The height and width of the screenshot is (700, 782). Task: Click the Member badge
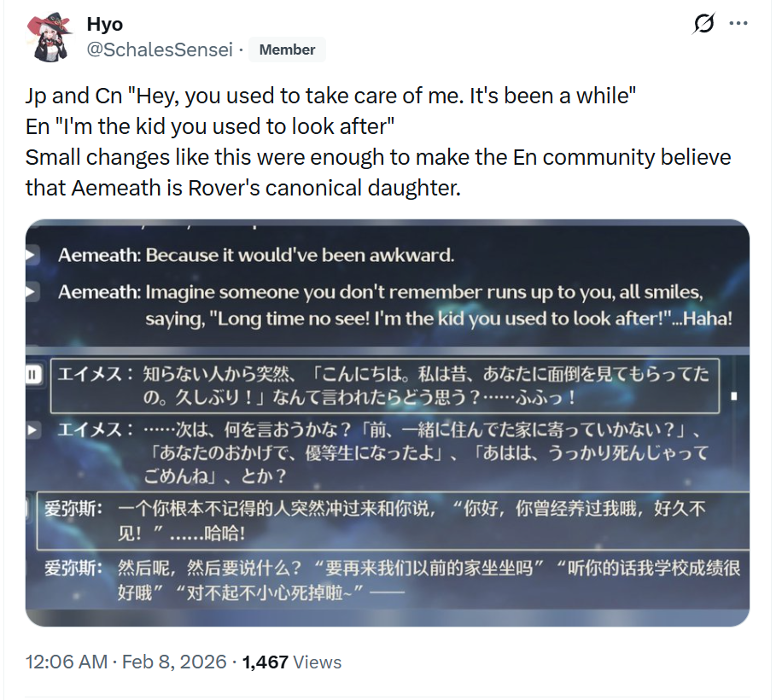click(287, 50)
